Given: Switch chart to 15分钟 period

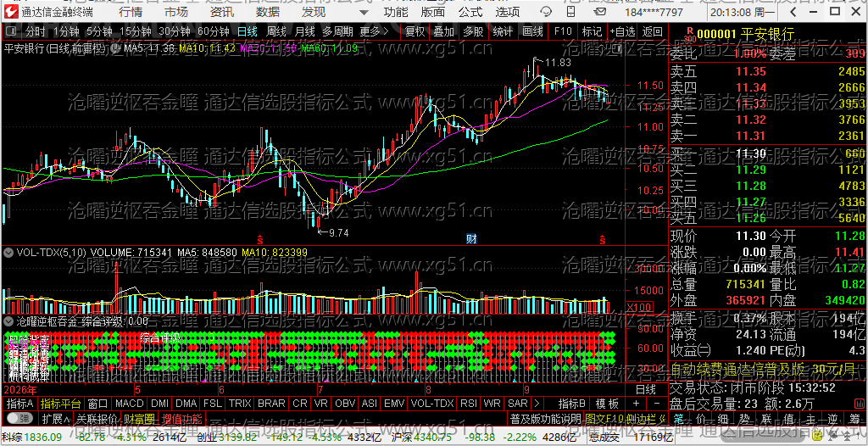Looking at the screenshot, I should [x=135, y=31].
